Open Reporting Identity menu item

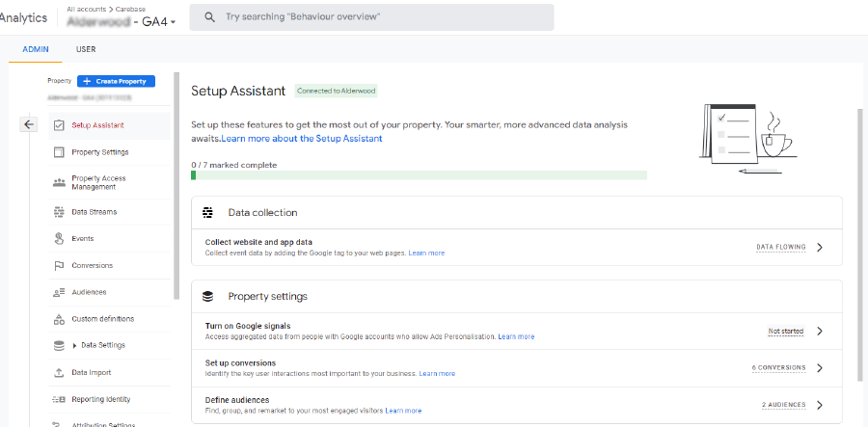click(x=110, y=399)
